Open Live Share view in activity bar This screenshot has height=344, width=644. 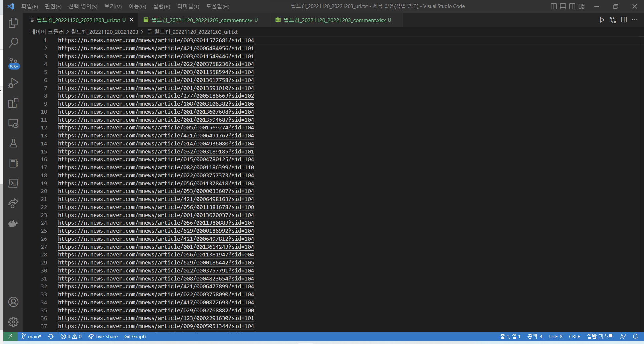click(13, 203)
